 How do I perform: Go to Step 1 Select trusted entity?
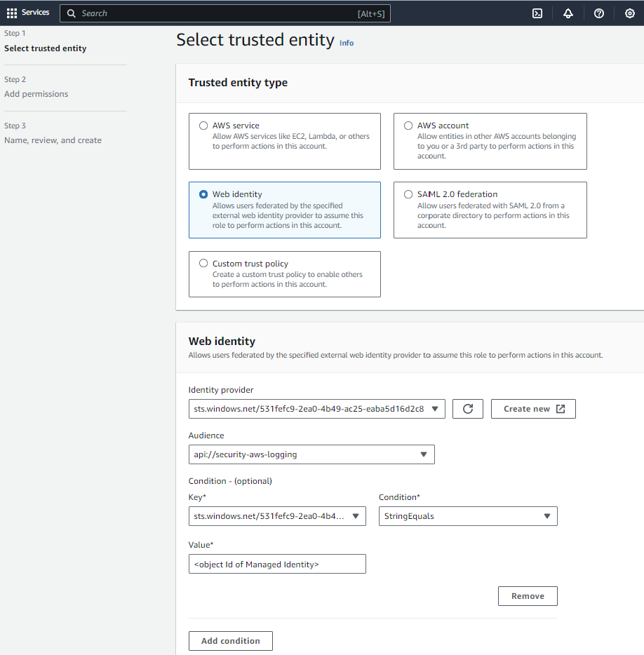click(x=45, y=48)
